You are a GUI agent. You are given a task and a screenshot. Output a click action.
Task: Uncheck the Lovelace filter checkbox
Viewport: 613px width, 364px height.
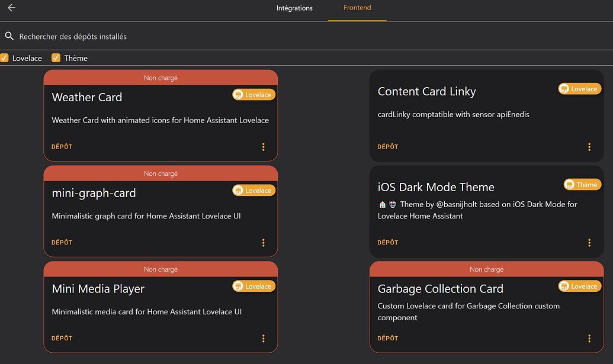4,58
